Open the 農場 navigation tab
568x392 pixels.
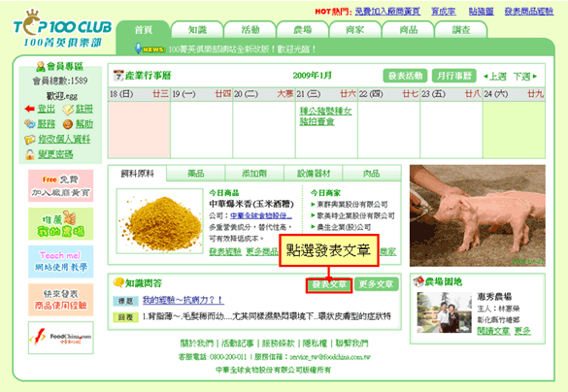tap(303, 30)
